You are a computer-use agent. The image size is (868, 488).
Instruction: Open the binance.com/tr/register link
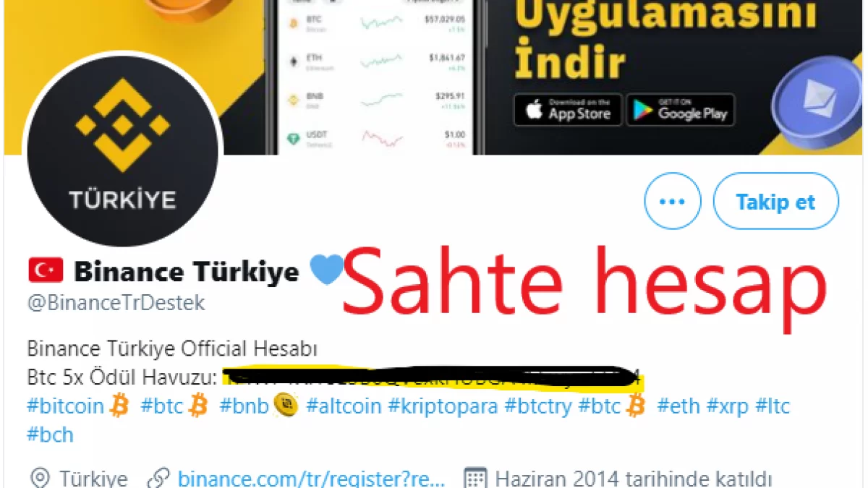point(311,478)
